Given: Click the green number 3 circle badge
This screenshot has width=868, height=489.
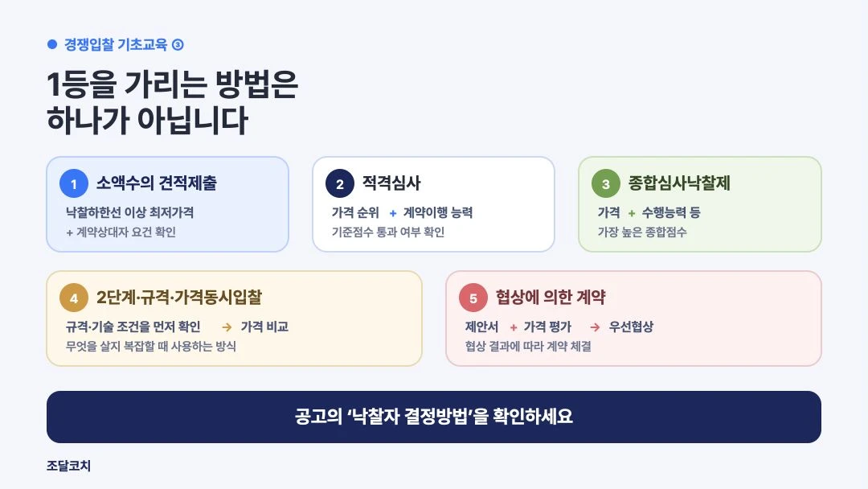Looking at the screenshot, I should pyautogui.click(x=606, y=183).
